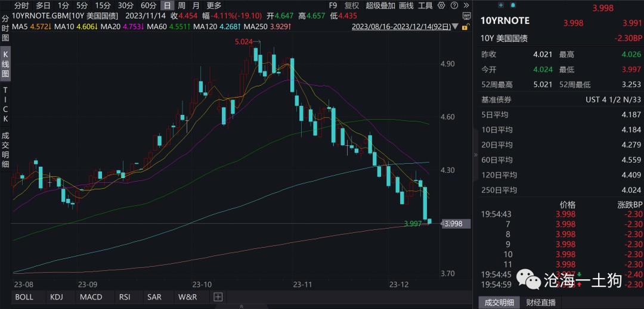Click double-arrow at top right of toolbar
Viewport: 644px width, 309px height.
click(466, 5)
